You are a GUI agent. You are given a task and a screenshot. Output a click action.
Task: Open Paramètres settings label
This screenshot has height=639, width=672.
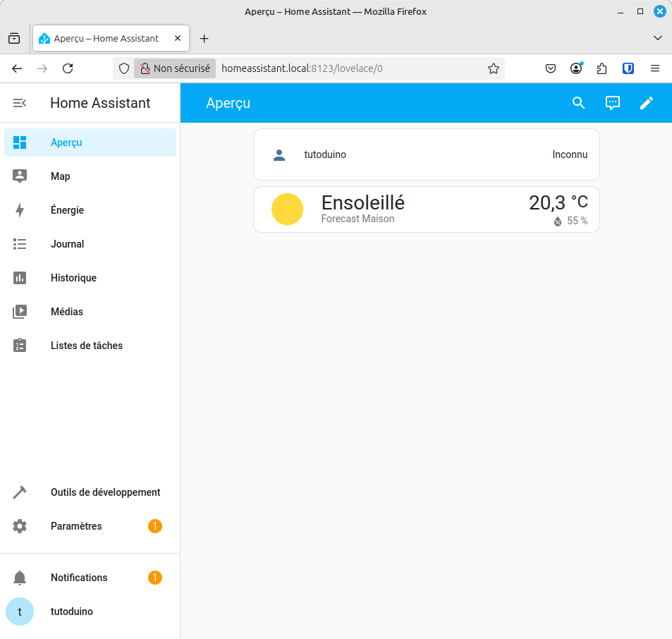click(x=76, y=526)
